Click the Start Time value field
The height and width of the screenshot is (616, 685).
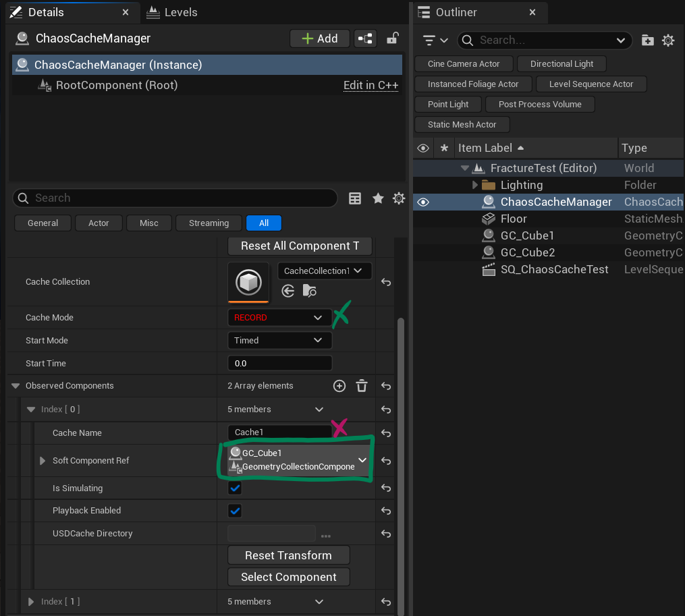279,364
